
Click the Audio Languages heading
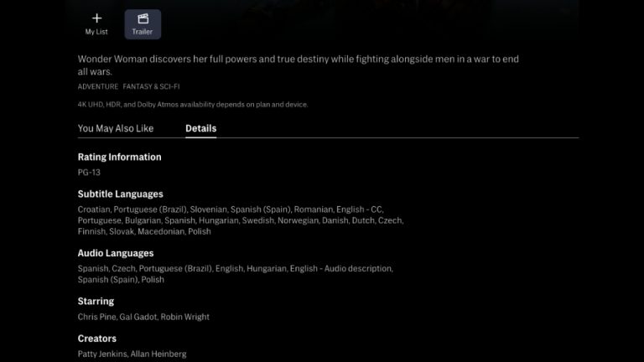click(116, 253)
